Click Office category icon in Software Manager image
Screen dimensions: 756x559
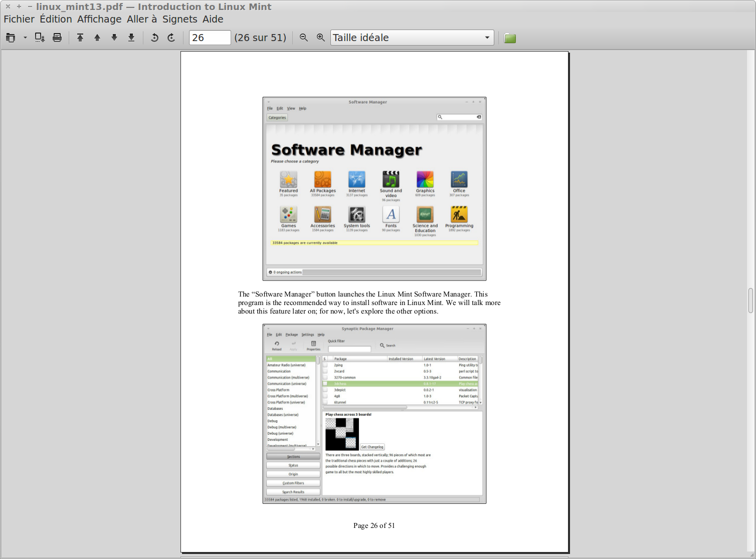tap(459, 179)
